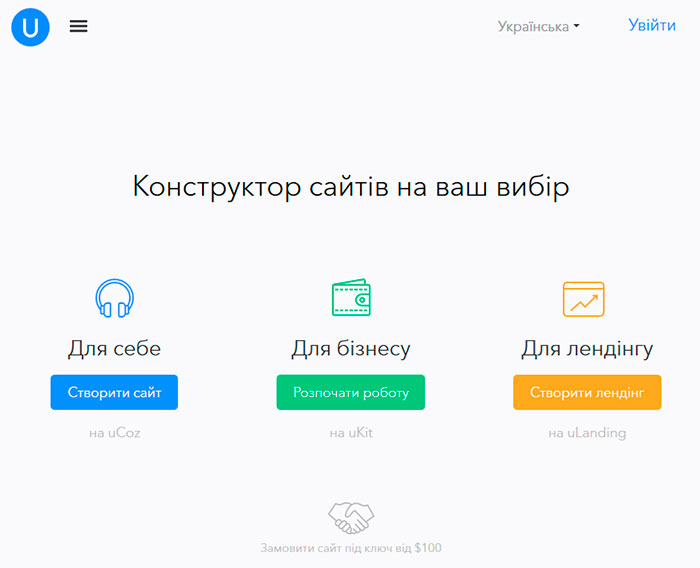Click the на uKit caption
700x568 pixels.
coord(351,433)
